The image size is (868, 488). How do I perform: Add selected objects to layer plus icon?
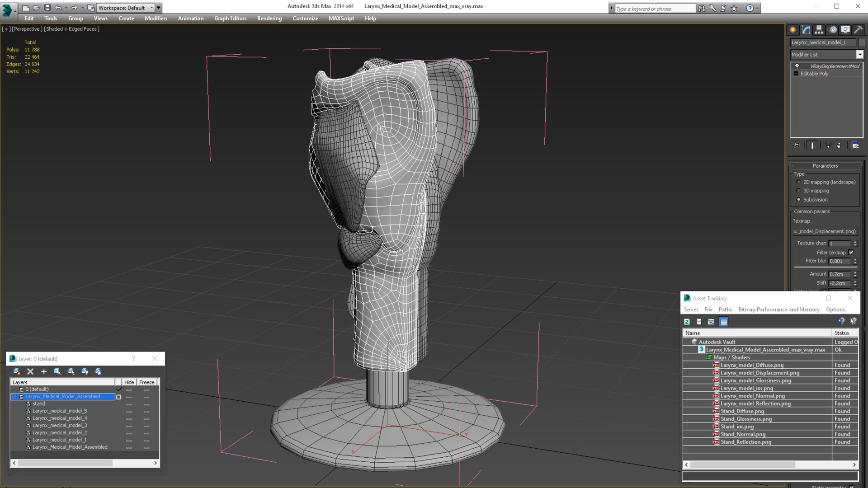(x=44, y=371)
